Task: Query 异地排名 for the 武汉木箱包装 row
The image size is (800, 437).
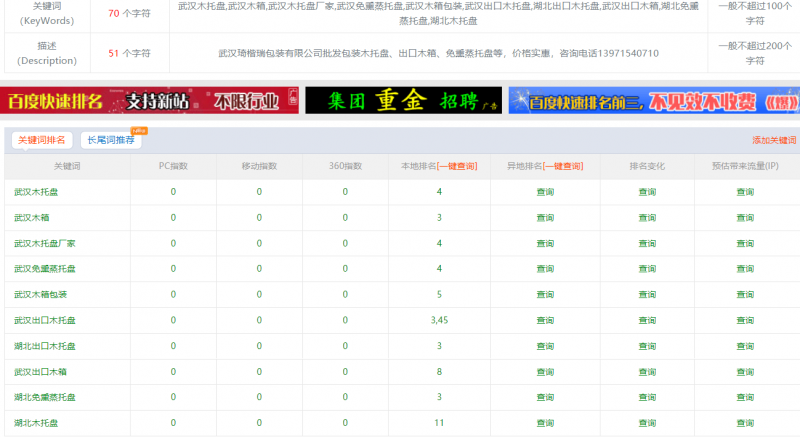Action: [x=545, y=295]
